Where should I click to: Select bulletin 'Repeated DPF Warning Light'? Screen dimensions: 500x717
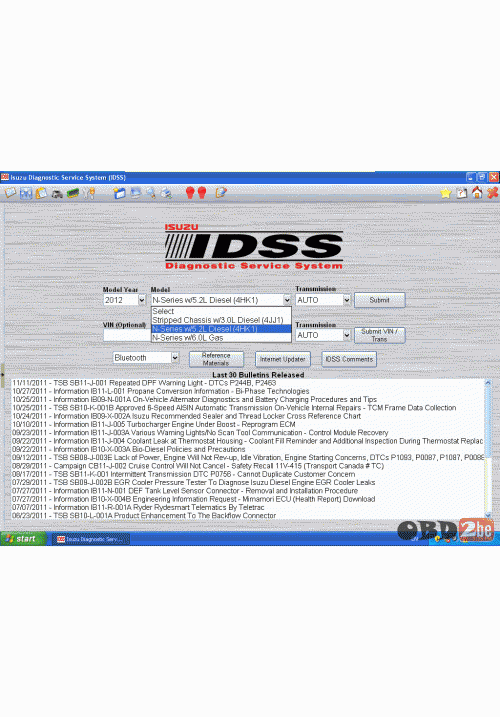(144, 383)
